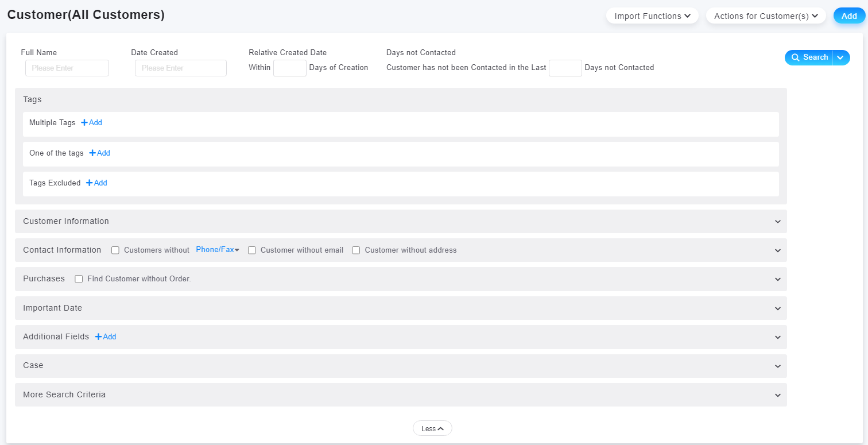This screenshot has width=868, height=445.
Task: Check Find Customer without Order
Action: [79, 279]
